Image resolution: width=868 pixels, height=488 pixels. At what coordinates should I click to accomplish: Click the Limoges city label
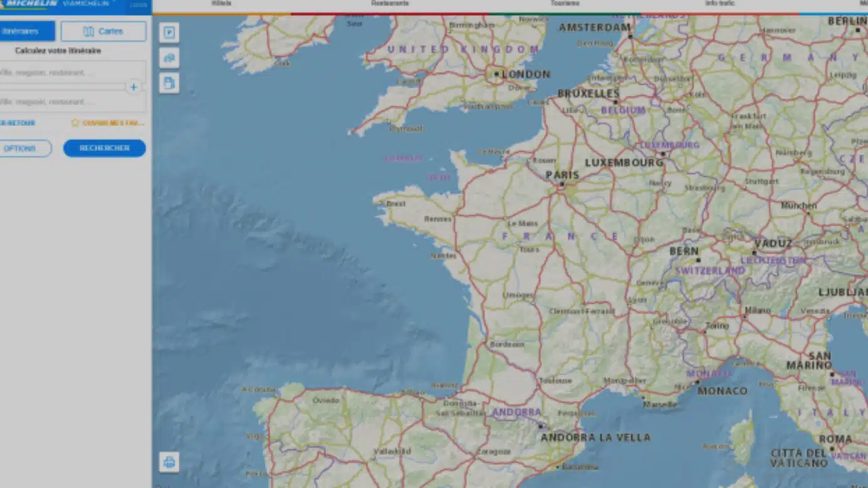tap(518, 295)
